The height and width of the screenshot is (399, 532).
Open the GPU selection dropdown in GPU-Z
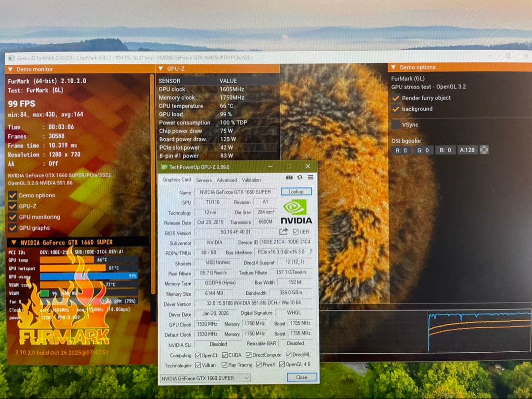(x=205, y=378)
